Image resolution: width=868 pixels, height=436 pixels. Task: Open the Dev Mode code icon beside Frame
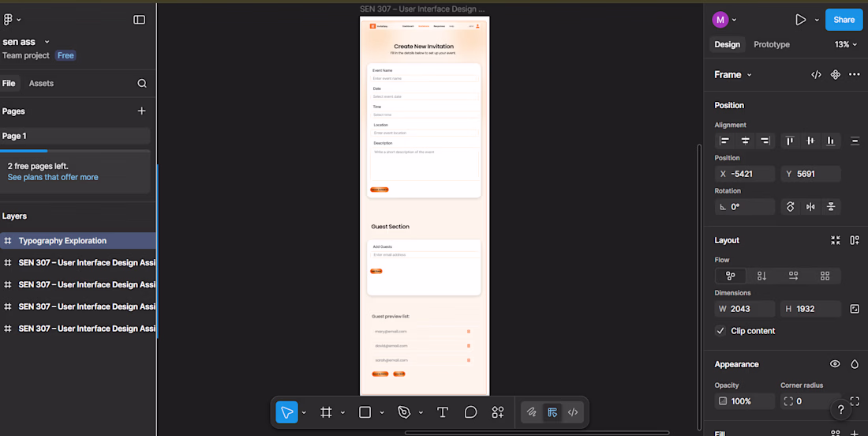(x=816, y=75)
